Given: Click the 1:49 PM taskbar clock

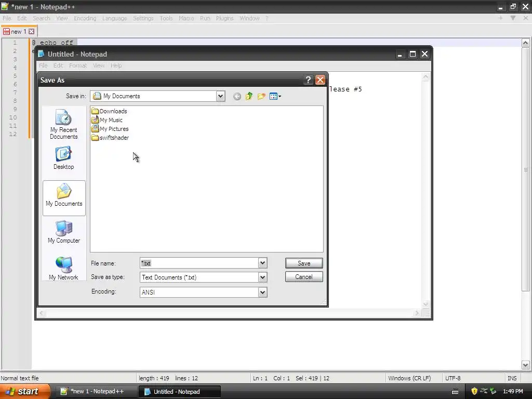Looking at the screenshot, I should 513,392.
